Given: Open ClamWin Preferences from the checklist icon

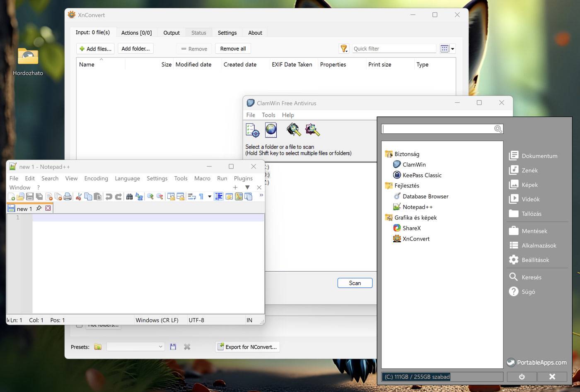Looking at the screenshot, I should (252, 130).
